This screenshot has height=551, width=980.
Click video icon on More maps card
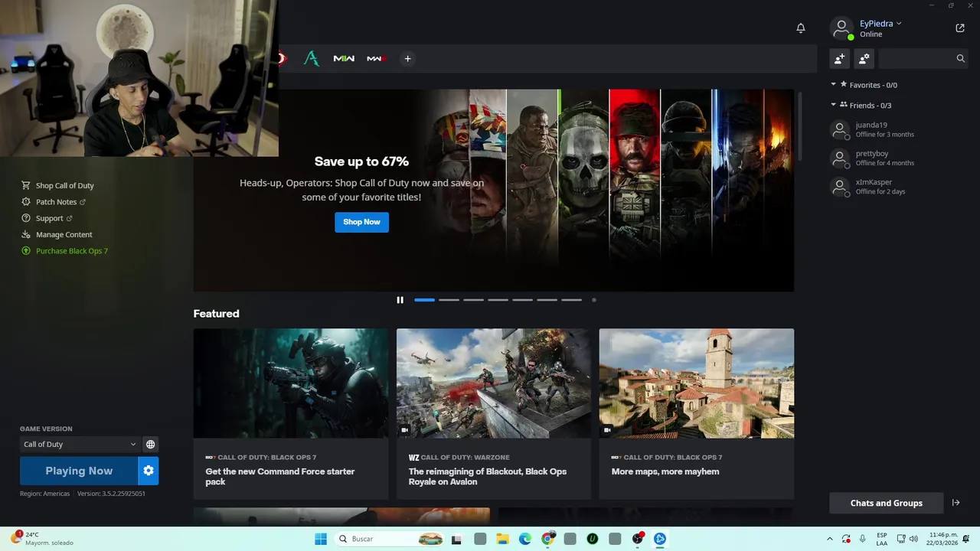[607, 430]
